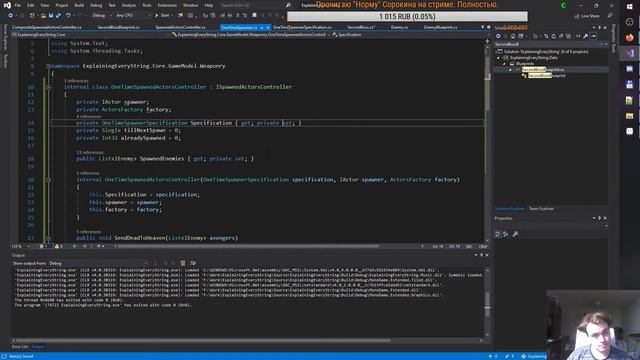The image size is (640, 360).
Task: Click the Solution Explorer Preview Selected Items icon
Action: pyautogui.click(x=593, y=36)
